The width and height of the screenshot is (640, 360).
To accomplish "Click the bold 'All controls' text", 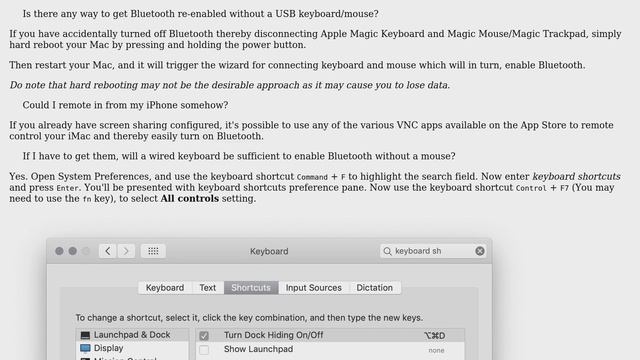I will [x=190, y=198].
